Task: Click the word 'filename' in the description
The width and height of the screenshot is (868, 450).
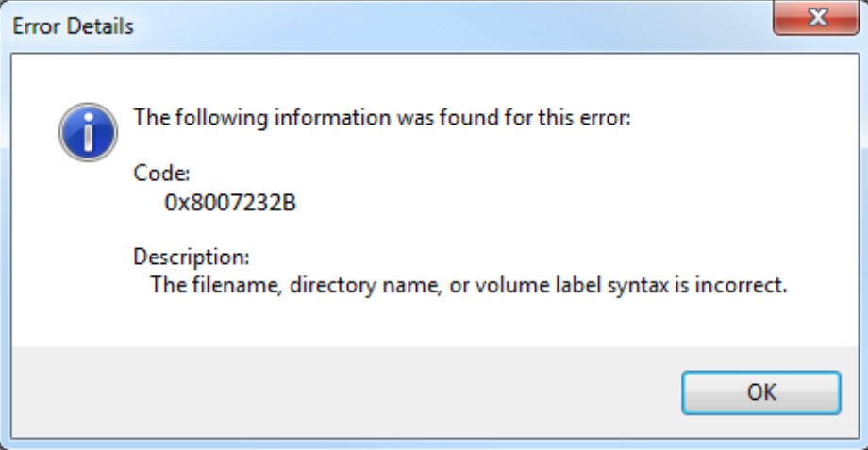Action: pos(237,285)
